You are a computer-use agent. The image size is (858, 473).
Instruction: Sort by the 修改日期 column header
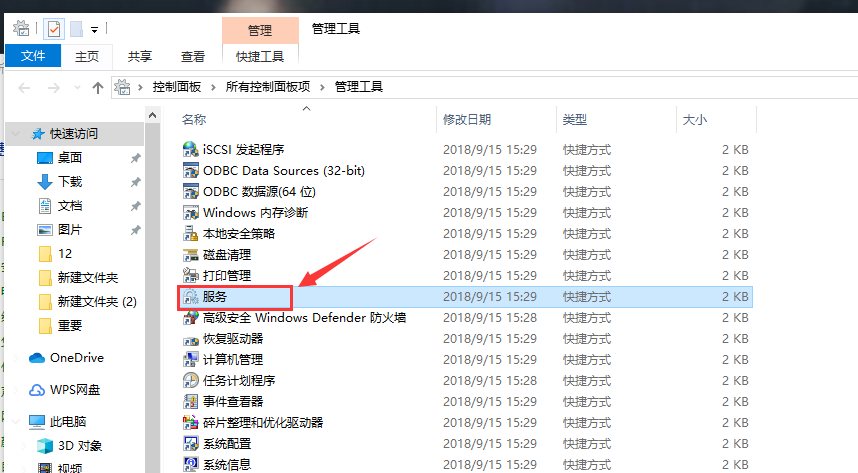(x=466, y=119)
